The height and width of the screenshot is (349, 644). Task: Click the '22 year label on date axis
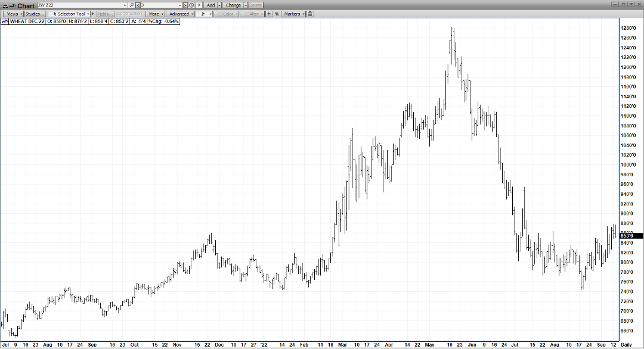tap(264, 345)
